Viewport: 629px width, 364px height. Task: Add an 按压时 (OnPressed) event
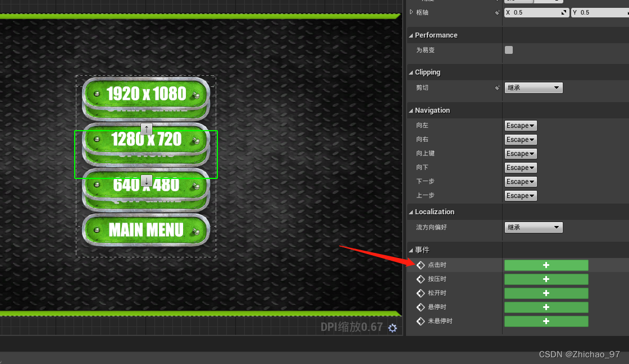pos(546,279)
